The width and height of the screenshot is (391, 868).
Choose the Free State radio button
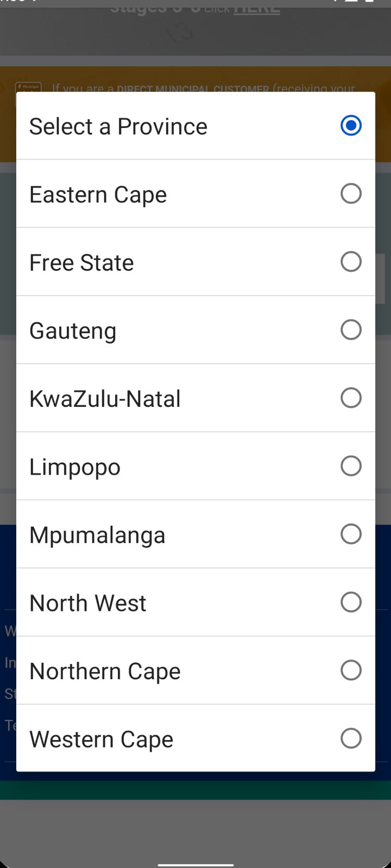351,261
